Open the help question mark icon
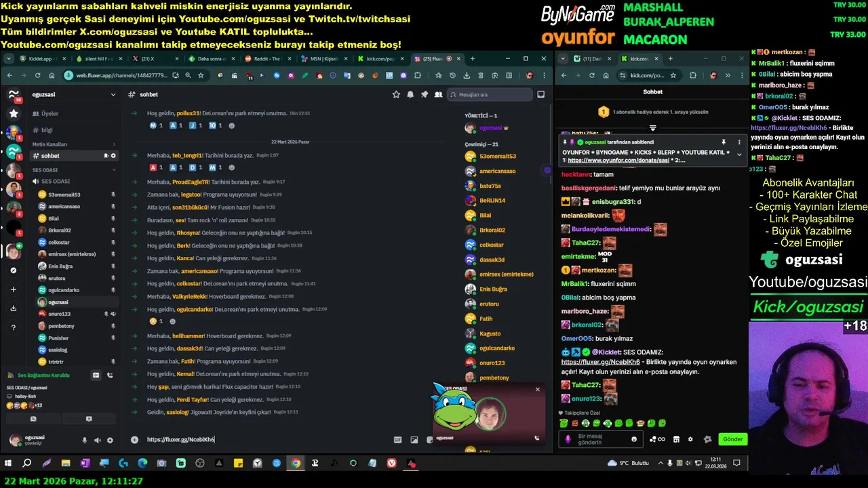Image resolution: width=868 pixels, height=488 pixels. (x=14, y=327)
